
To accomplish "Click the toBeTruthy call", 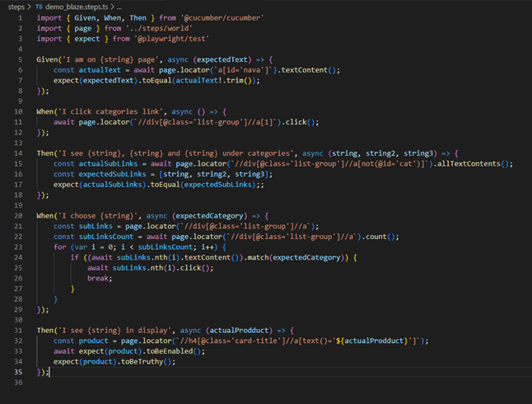I will pyautogui.click(x=142, y=361).
